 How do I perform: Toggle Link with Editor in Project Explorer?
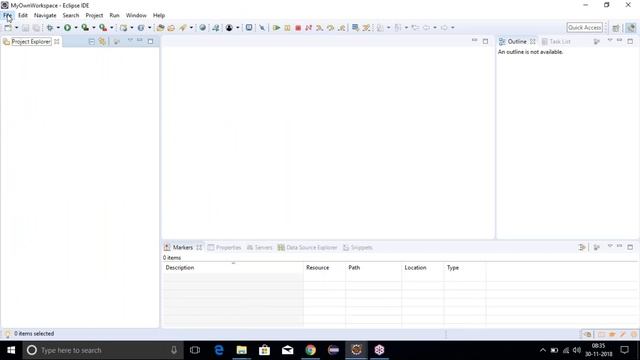point(102,42)
